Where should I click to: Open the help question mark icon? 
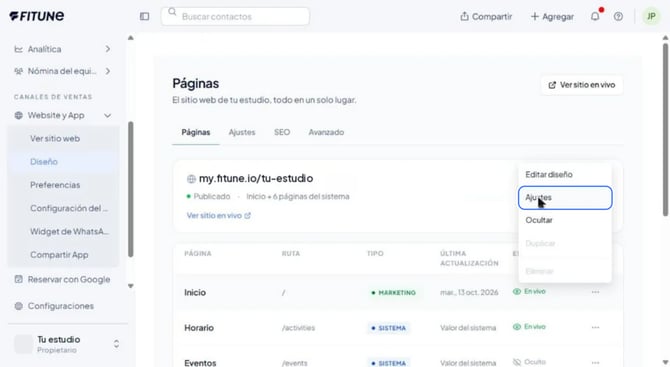tap(618, 16)
